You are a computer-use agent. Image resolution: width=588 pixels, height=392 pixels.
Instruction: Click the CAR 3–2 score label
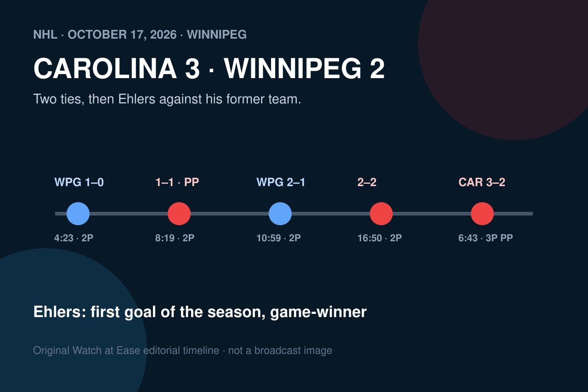coord(482,182)
